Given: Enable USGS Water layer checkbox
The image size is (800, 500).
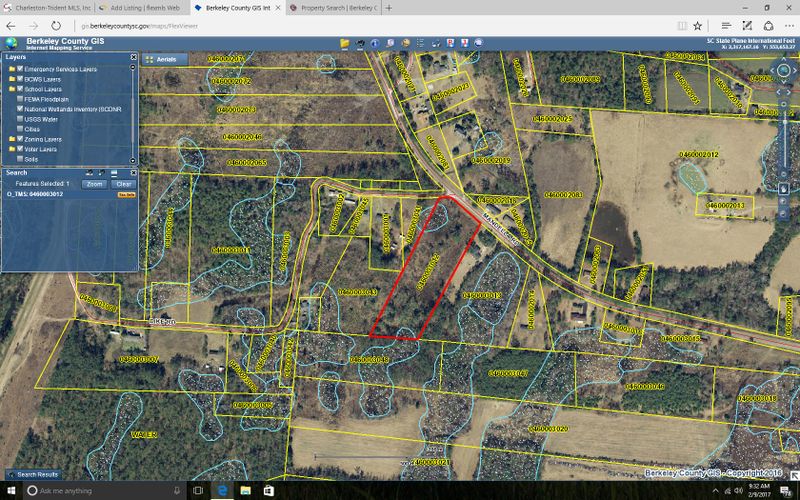Looking at the screenshot, I should [x=20, y=119].
